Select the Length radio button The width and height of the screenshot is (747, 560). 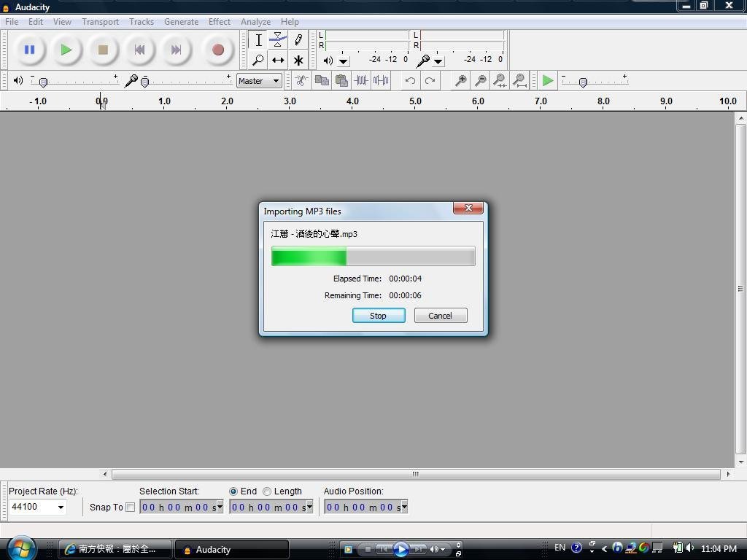click(x=267, y=491)
